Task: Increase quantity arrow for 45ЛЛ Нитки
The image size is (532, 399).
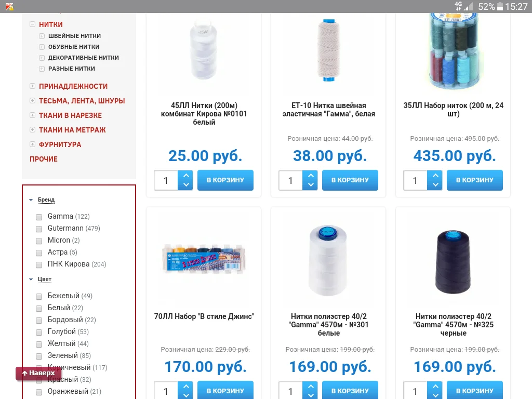Action: pos(186,176)
